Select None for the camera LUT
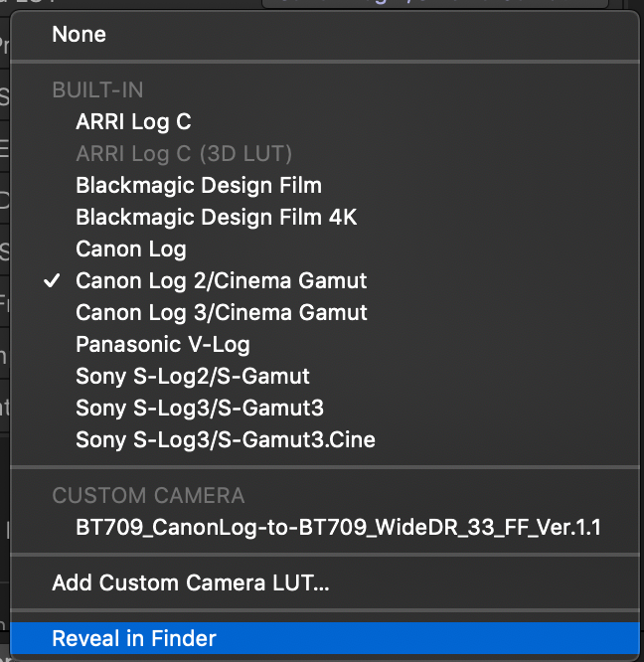 coord(80,35)
